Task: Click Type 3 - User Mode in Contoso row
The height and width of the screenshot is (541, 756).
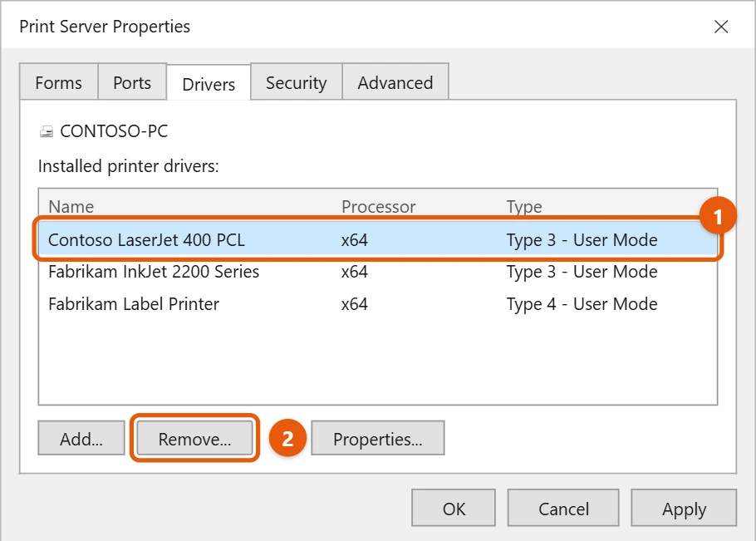Action: pos(582,239)
